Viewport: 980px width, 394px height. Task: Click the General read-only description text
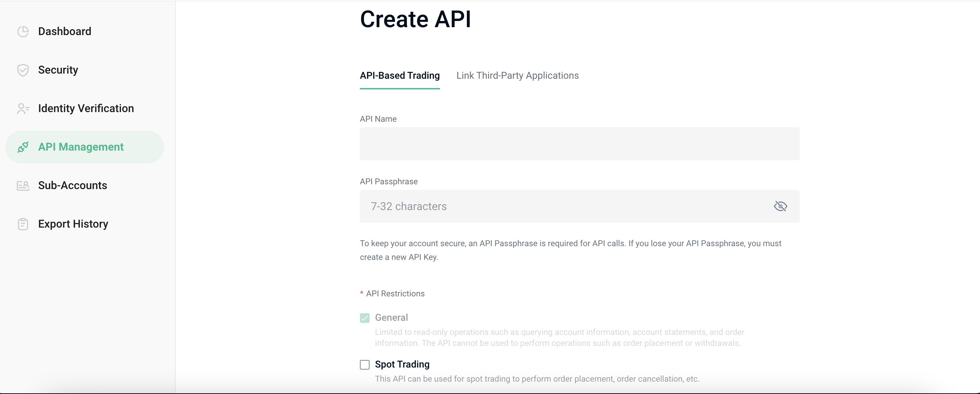560,338
